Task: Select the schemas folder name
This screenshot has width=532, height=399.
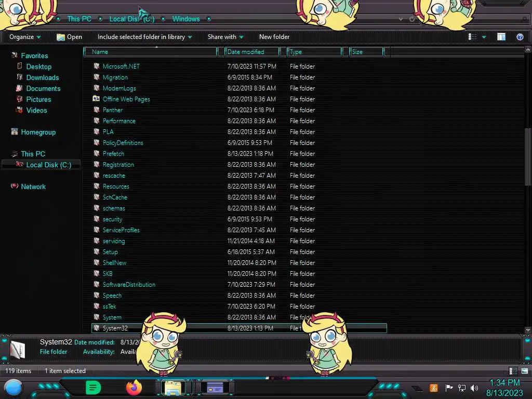Action: point(114,208)
